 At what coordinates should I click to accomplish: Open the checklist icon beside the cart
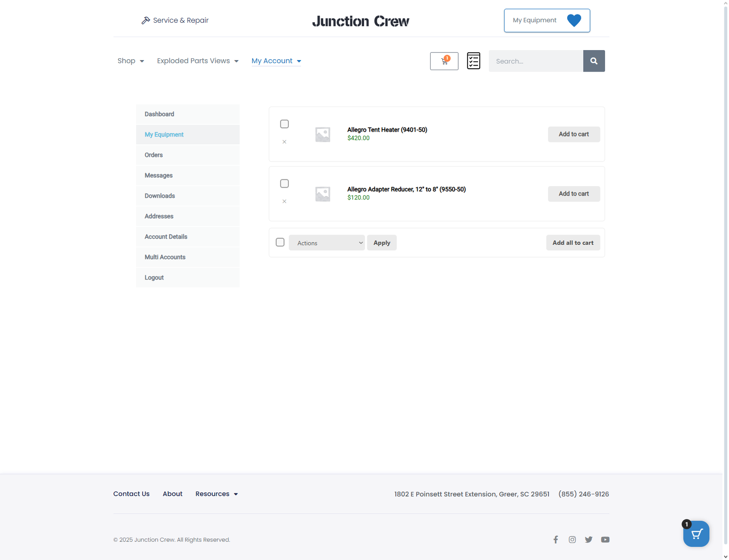(x=473, y=61)
